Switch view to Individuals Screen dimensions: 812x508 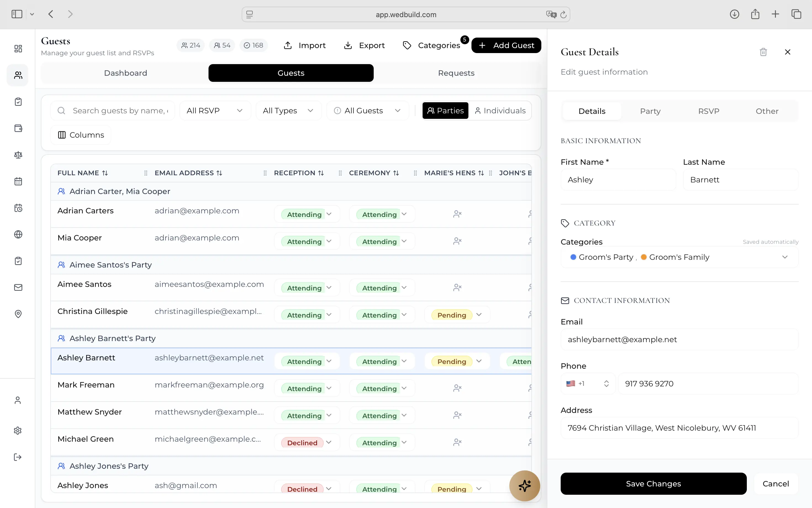coord(500,111)
